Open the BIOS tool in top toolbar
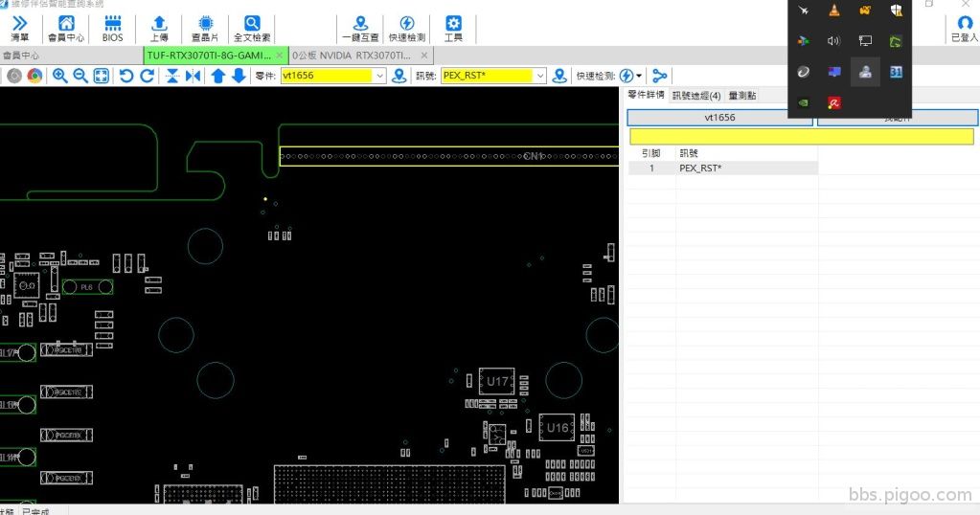The image size is (980, 515). (x=112, y=29)
